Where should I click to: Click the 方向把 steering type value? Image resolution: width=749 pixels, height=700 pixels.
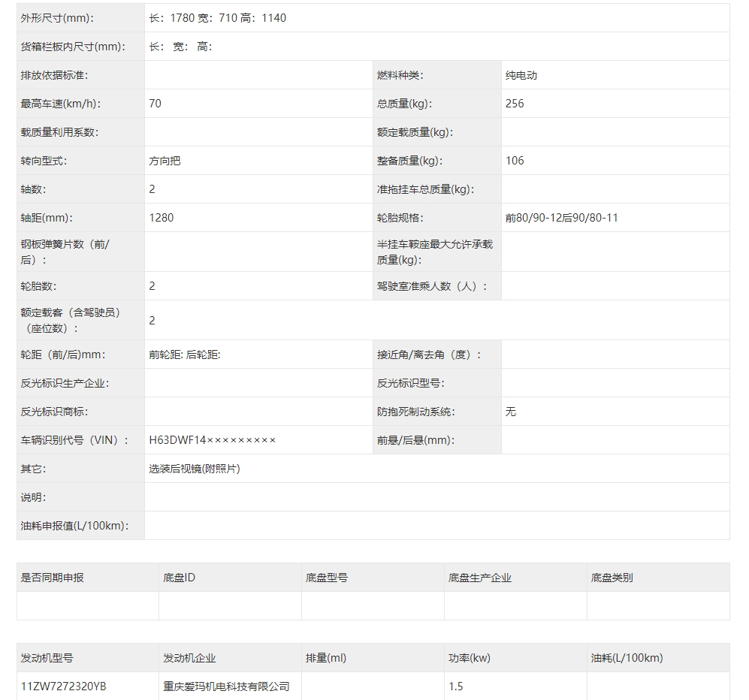pos(165,161)
